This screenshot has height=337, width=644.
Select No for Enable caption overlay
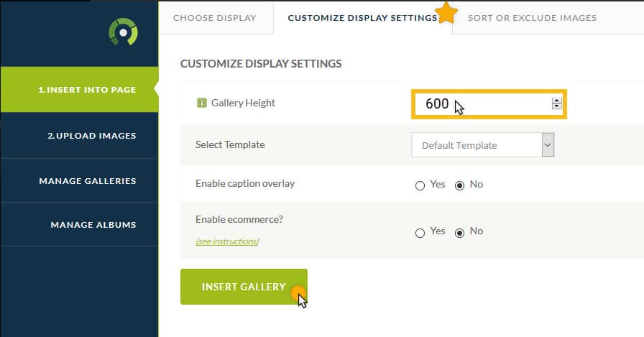tap(459, 185)
